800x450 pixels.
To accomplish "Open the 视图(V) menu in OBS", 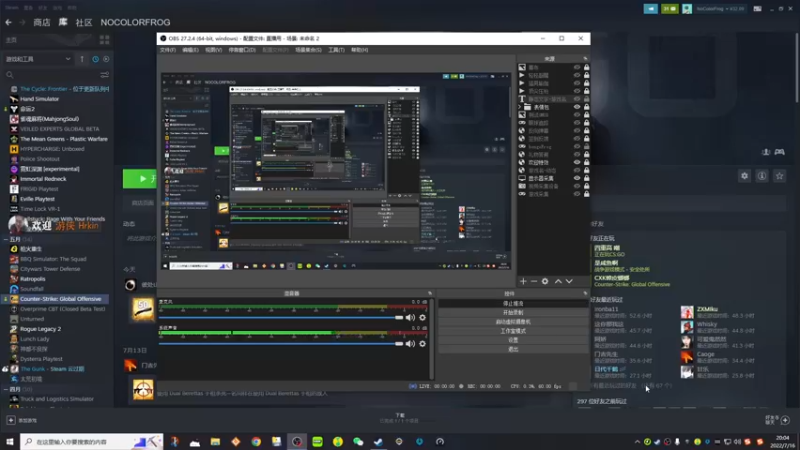I will click(x=213, y=50).
